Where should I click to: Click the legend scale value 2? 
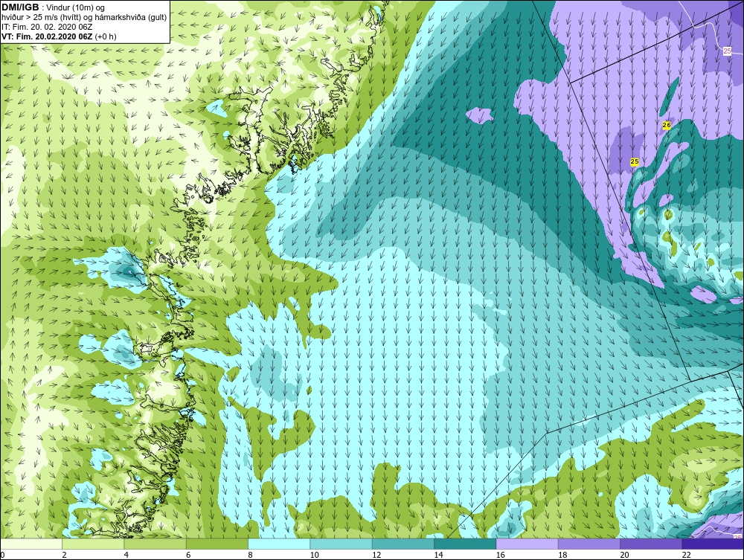coord(64,555)
